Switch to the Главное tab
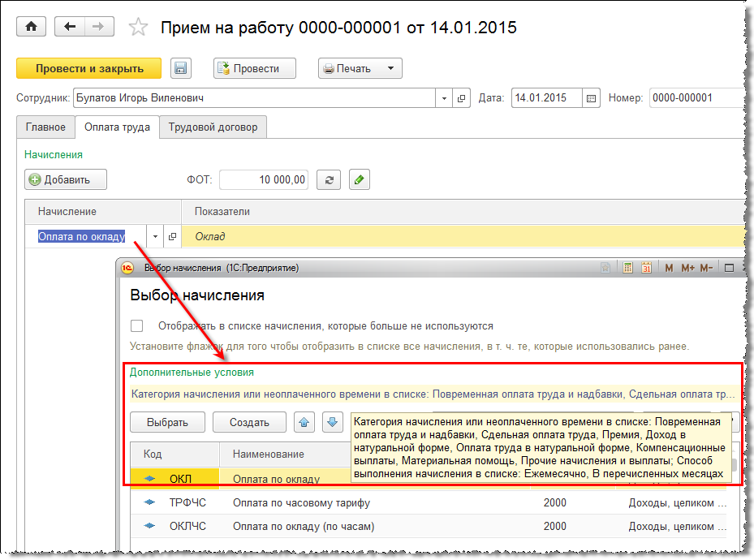Screen dimensions: 754x560 (x=45, y=127)
